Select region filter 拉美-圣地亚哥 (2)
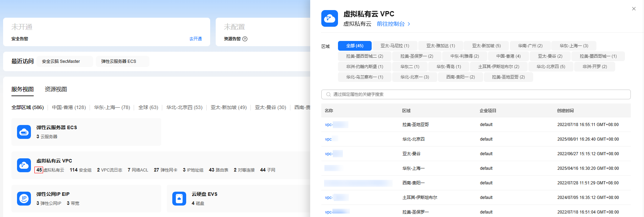The image size is (644, 217). click(x=509, y=77)
